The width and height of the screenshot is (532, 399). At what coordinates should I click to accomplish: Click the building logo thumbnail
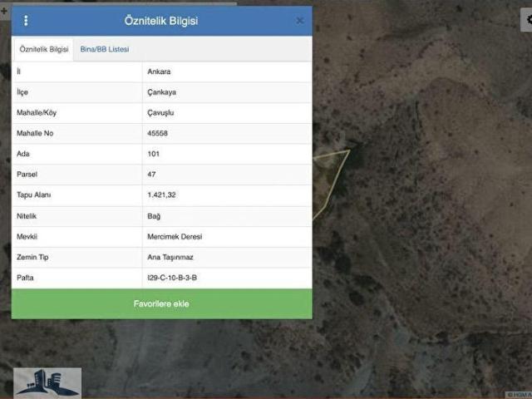[x=47, y=382]
